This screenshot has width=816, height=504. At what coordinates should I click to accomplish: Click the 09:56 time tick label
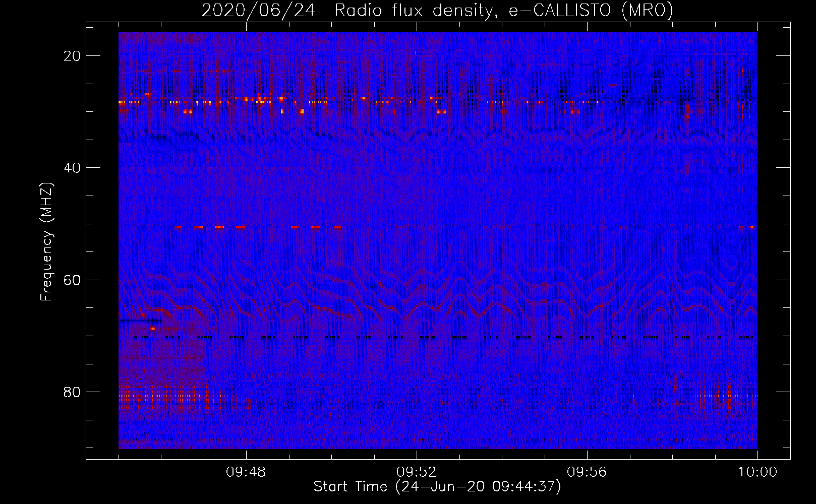tap(587, 472)
